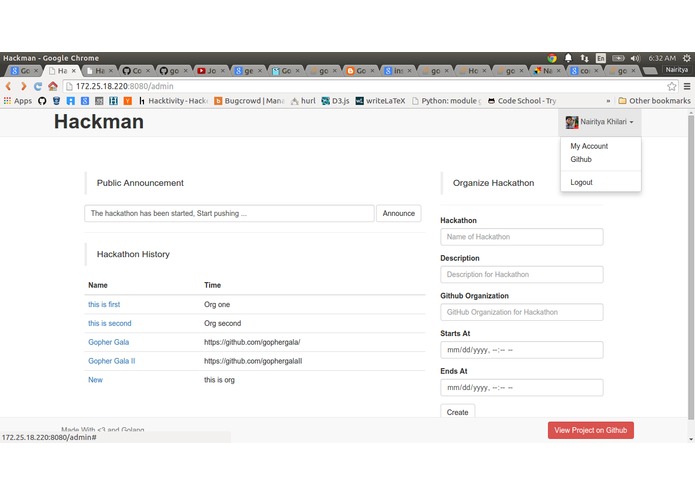Image resolution: width=695 pixels, height=494 pixels.
Task: Show hidden bookmarks via the double chevron
Action: 608,101
